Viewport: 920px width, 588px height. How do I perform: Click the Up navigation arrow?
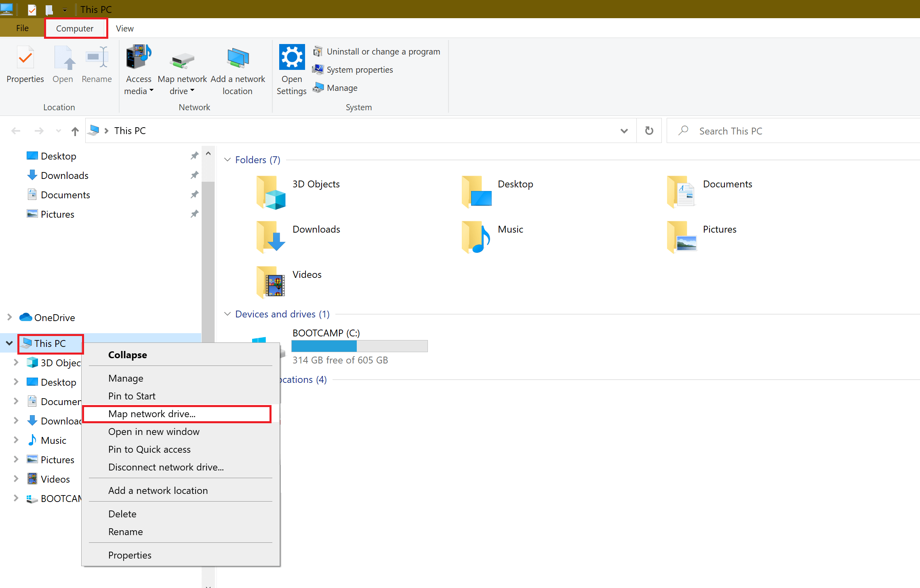point(75,131)
